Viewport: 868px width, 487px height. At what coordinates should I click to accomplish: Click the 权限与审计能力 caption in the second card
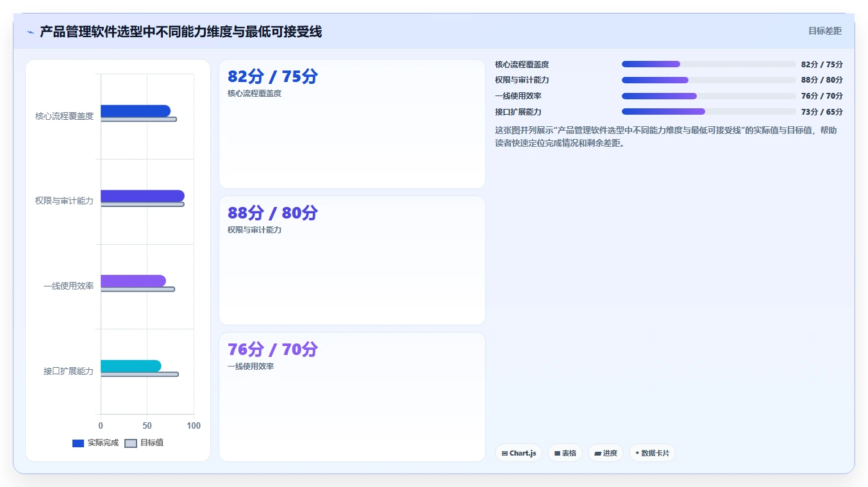click(x=255, y=229)
